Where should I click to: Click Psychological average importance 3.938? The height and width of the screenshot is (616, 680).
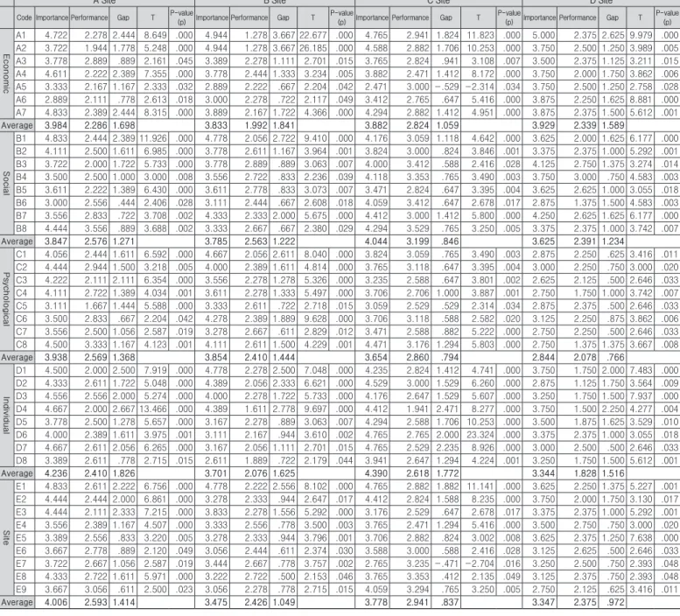(x=56, y=358)
